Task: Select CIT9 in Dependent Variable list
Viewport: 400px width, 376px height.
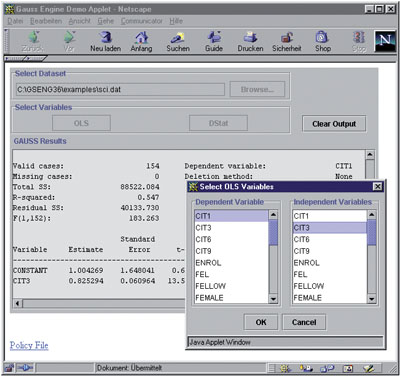Action: pos(231,251)
